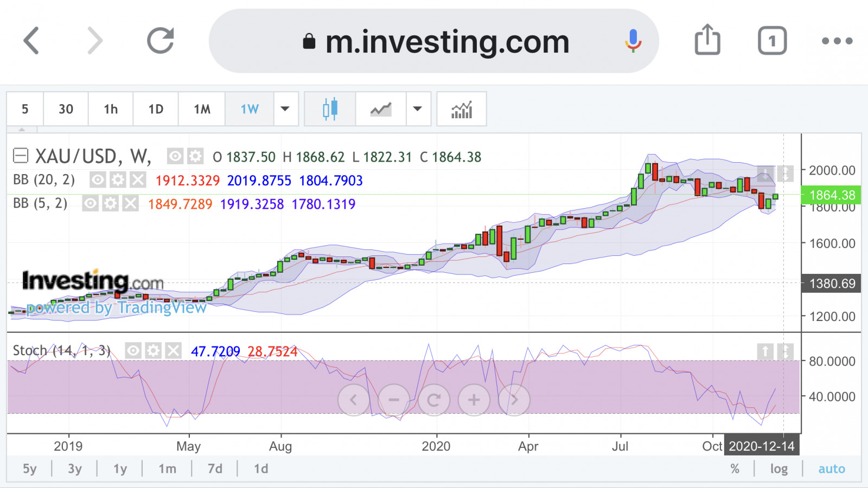The width and height of the screenshot is (868, 488).
Task: Toggle the log scale option
Action: (778, 469)
